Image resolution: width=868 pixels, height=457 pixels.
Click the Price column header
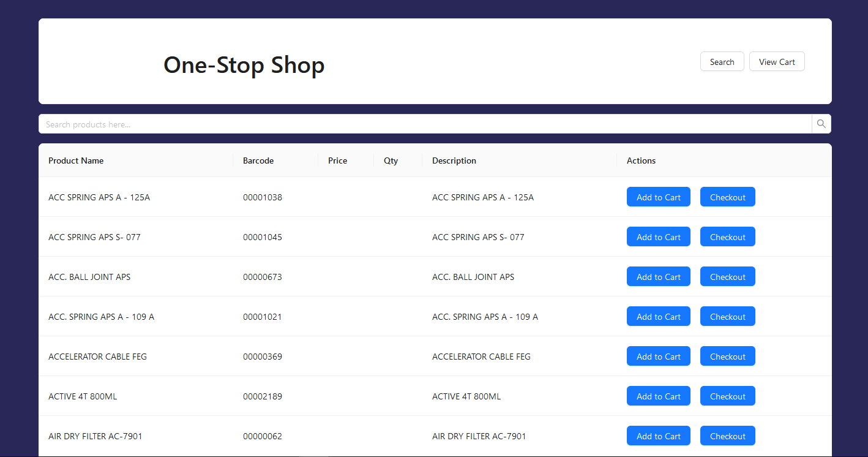click(x=337, y=161)
